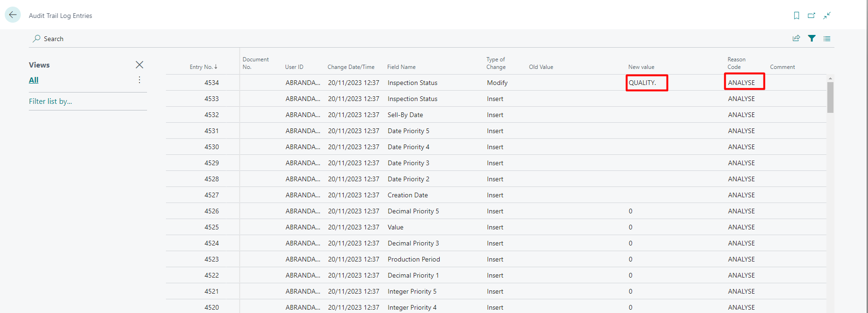Click Inspection Status in entry 4533 row
868x313 pixels.
click(412, 99)
